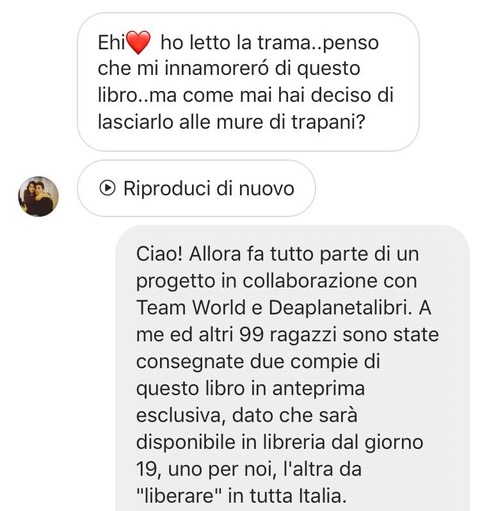The image size is (480, 511).
Task: Click the word "Ehi" in the first message
Action: pyautogui.click(x=111, y=43)
